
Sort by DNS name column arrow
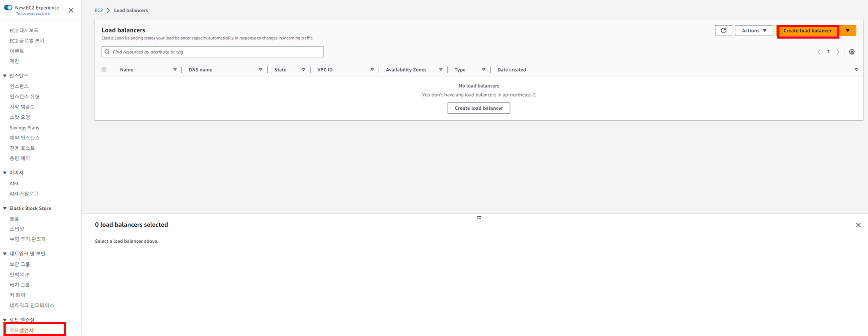tap(261, 70)
